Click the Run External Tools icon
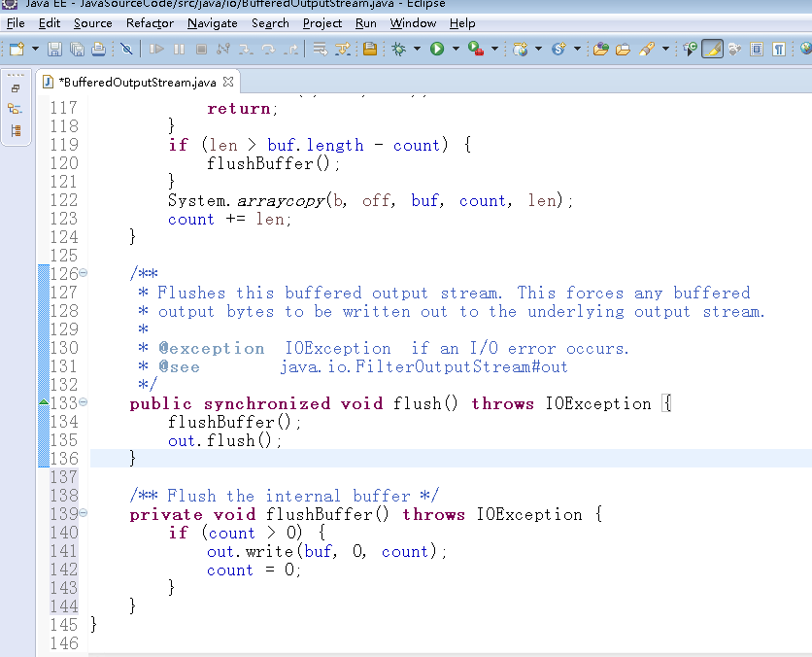This screenshot has width=812, height=657. [475, 49]
